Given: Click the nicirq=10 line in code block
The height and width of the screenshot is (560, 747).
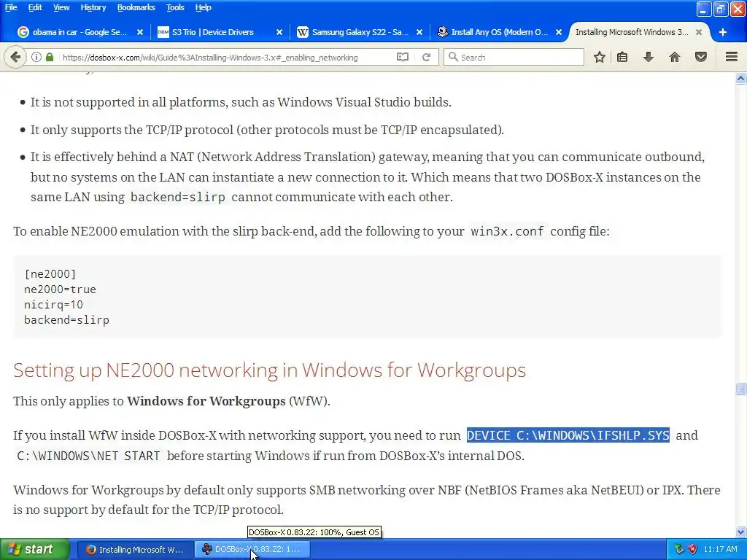Looking at the screenshot, I should (53, 305).
